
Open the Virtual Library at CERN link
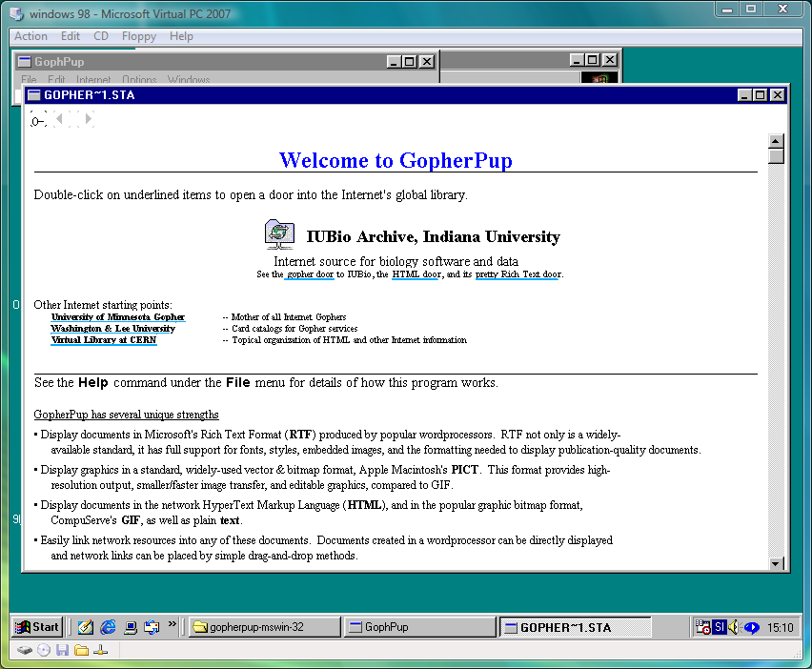[x=104, y=340]
